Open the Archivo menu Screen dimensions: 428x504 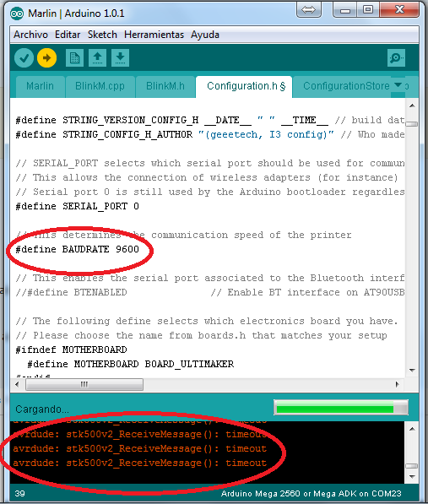click(30, 35)
